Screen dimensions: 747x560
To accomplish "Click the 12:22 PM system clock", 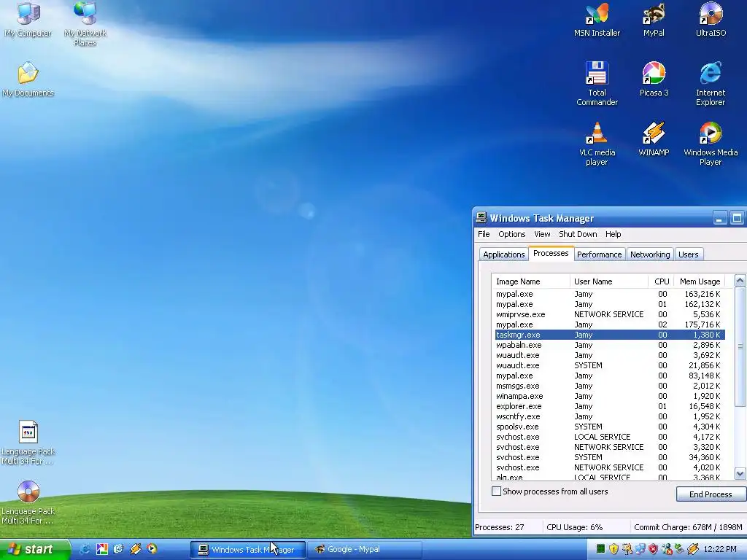I will (720, 549).
